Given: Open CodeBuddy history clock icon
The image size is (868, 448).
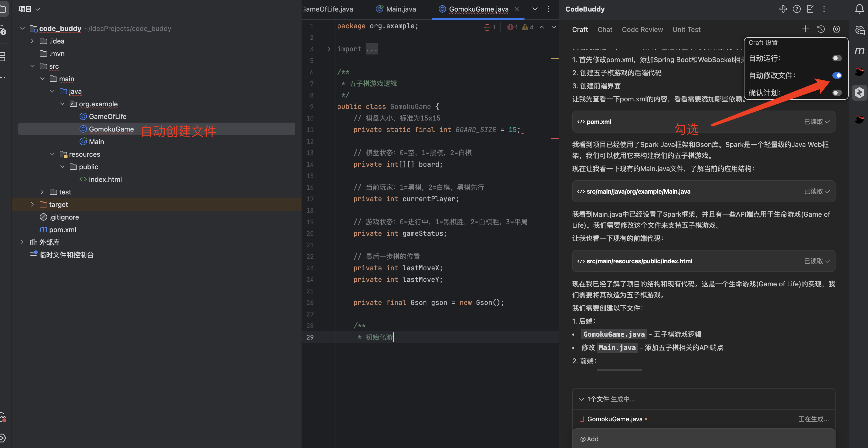Looking at the screenshot, I should point(821,29).
